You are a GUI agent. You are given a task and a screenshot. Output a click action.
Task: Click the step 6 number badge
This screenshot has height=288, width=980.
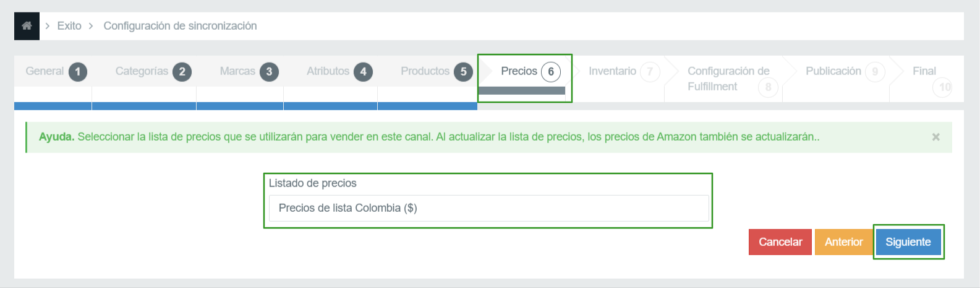[551, 72]
